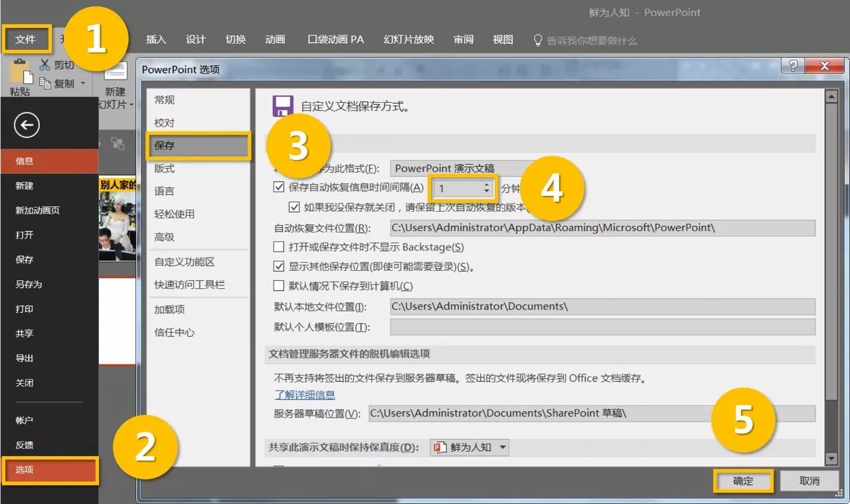The image size is (850, 504).
Task: Open the 口袋动画 PA tab
Action: tap(336, 40)
